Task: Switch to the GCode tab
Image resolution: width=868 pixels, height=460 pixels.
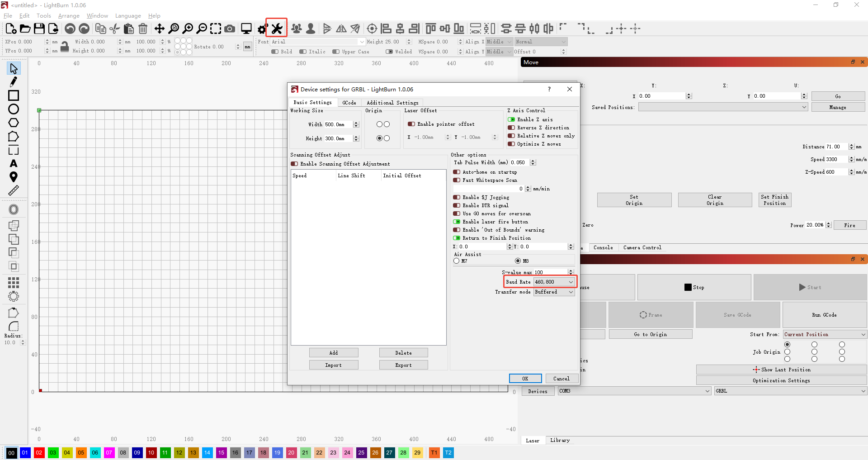Action: point(349,103)
